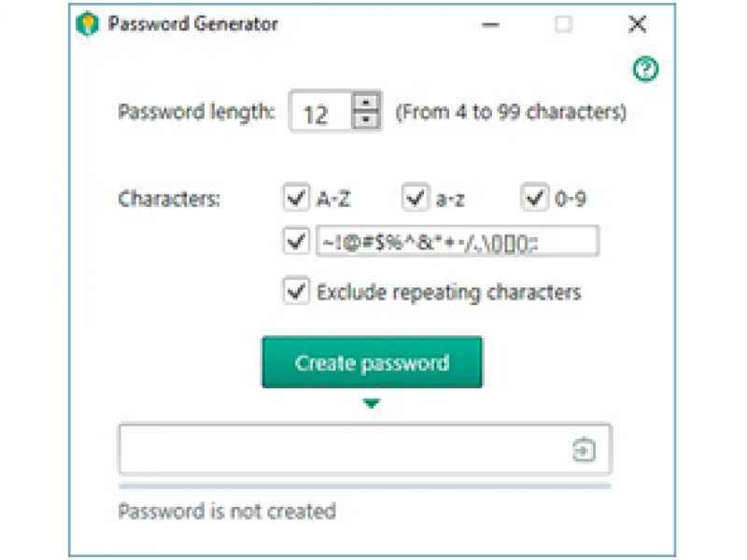The image size is (747, 560).
Task: Toggle the a-z lowercase checkbox
Action: tap(415, 198)
